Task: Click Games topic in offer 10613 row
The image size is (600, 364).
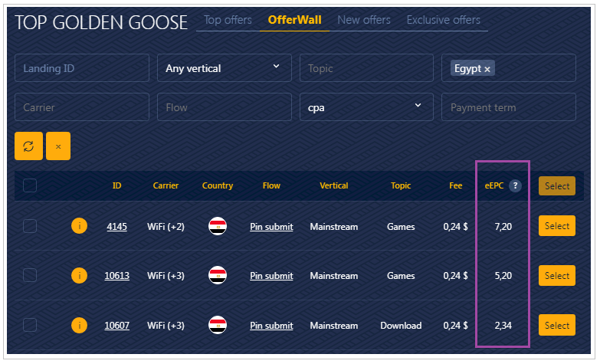Action: pyautogui.click(x=401, y=276)
